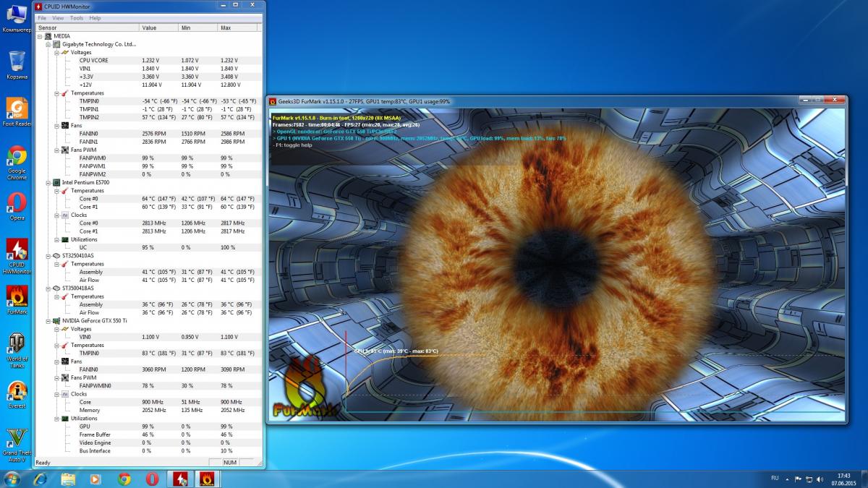Screen dimensions: 868x488
Task: Select the FurMark desktop shortcut
Action: point(16,300)
